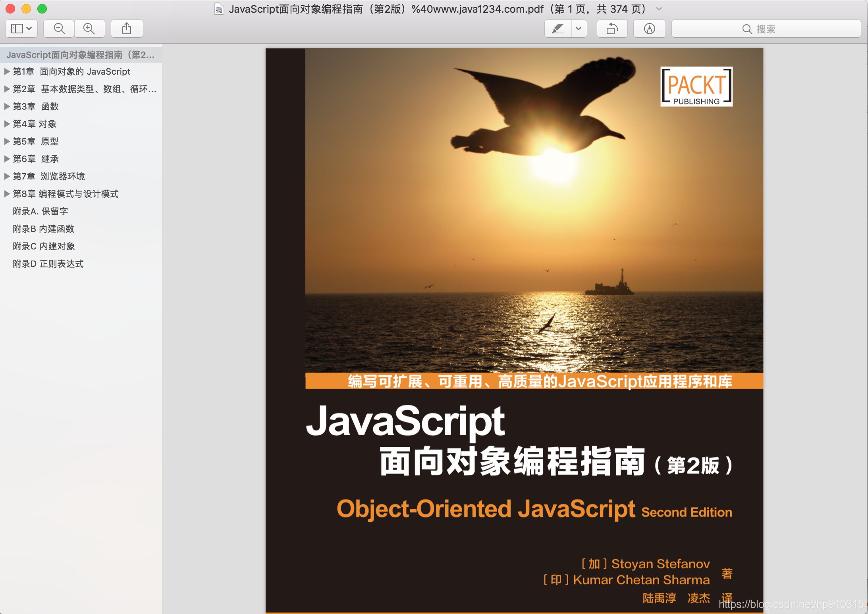Go to 第8章 编程模式与设计模式 entry
Viewport: 868px width, 614px height.
(x=66, y=194)
